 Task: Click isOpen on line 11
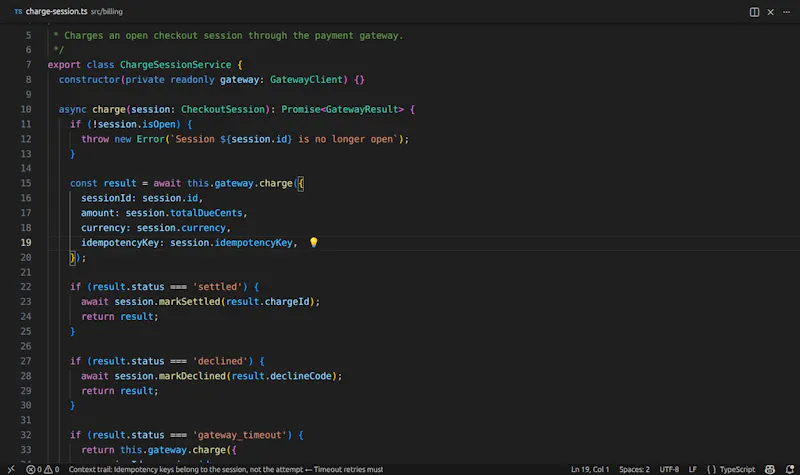pyautogui.click(x=159, y=124)
